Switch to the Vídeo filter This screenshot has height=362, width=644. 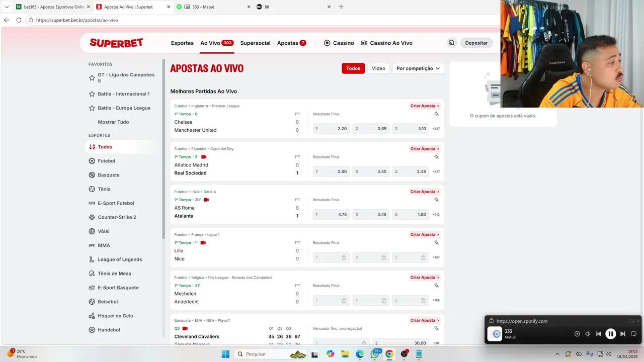click(x=378, y=68)
